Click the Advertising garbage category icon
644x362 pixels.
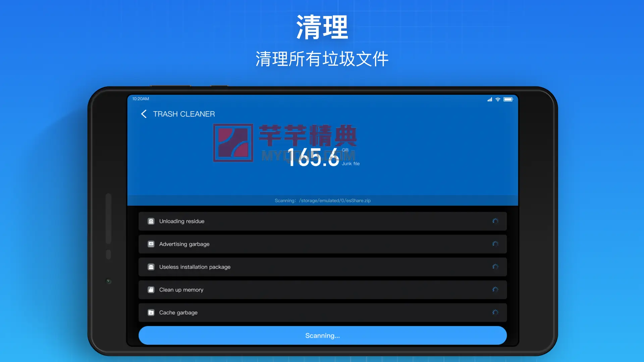(151, 244)
